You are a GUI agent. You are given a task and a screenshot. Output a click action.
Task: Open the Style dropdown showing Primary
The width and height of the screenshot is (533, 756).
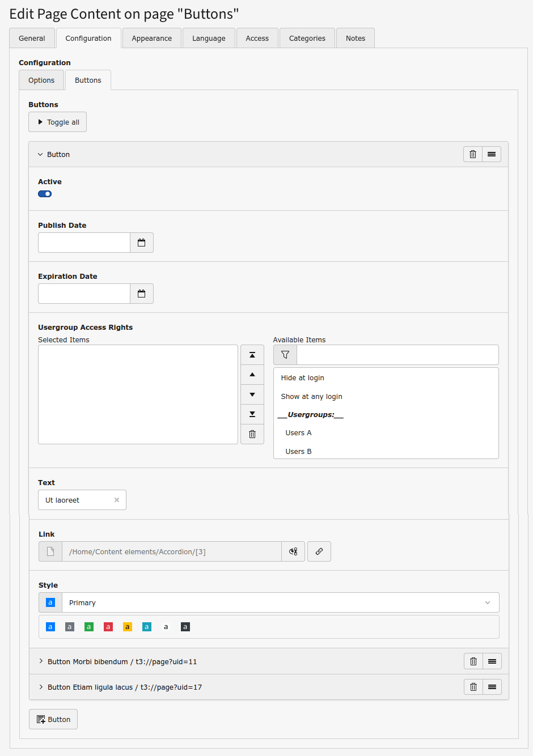(x=280, y=602)
